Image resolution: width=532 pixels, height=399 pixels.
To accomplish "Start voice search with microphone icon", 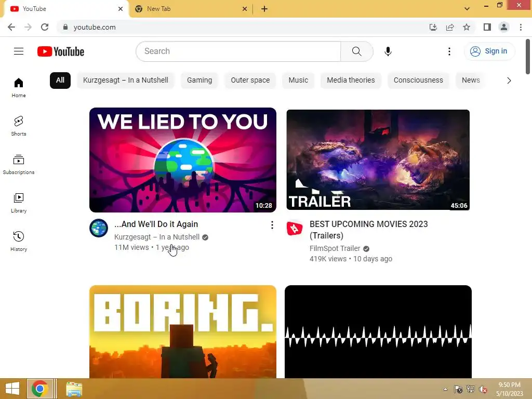I will (388, 51).
